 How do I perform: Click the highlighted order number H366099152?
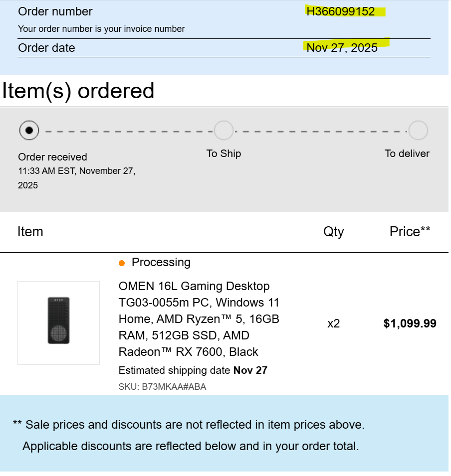click(341, 11)
